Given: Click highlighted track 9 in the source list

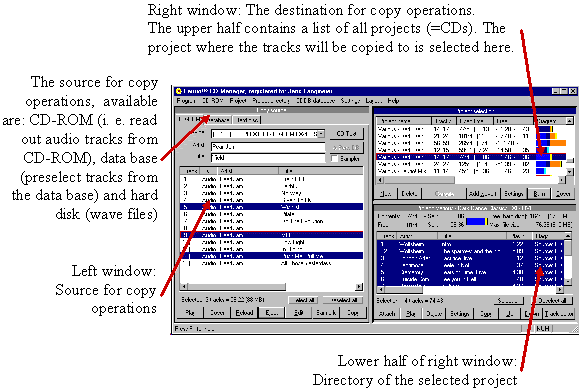Looking at the screenshot, I should pyautogui.click(x=271, y=235).
